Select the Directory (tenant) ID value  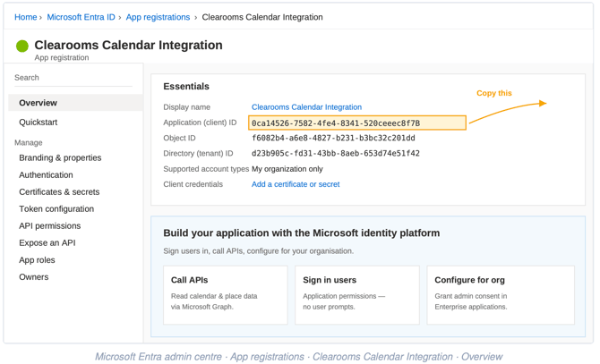tap(336, 154)
